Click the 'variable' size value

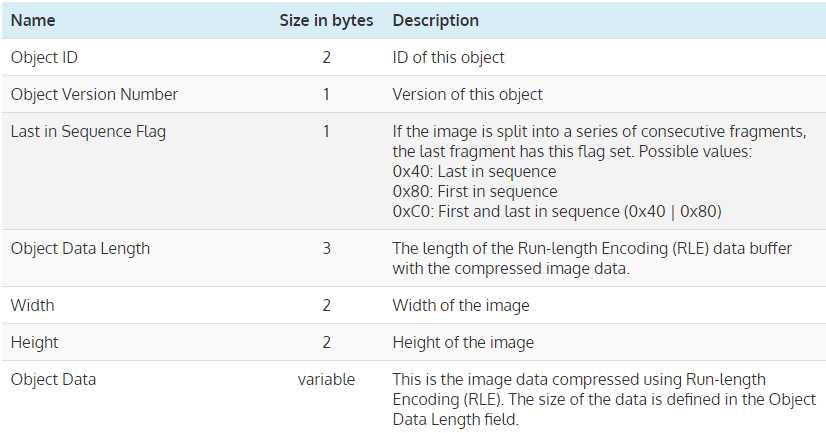(x=326, y=379)
